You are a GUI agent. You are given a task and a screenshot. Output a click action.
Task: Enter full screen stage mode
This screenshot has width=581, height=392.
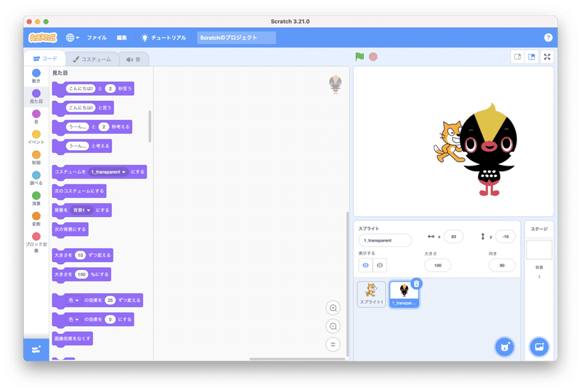pyautogui.click(x=547, y=57)
